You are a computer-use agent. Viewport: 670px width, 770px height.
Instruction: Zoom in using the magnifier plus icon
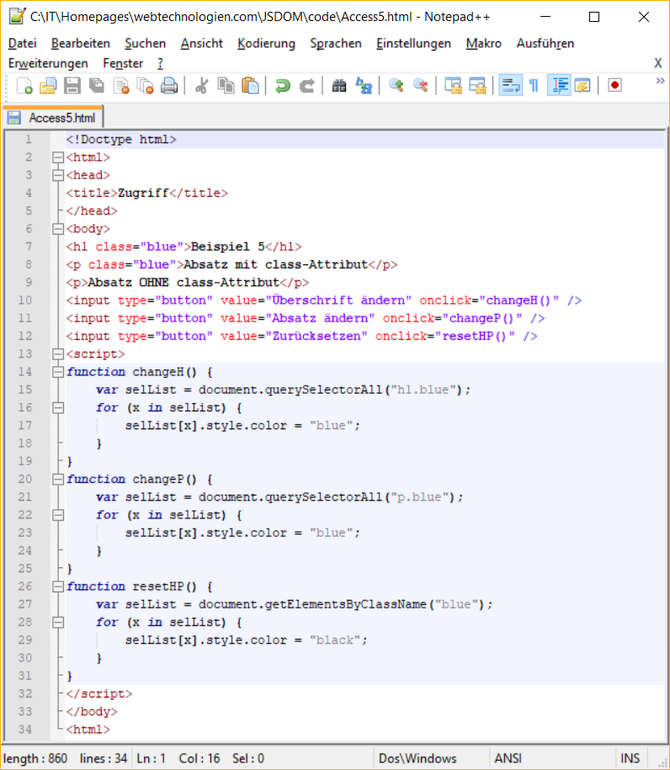[x=396, y=86]
